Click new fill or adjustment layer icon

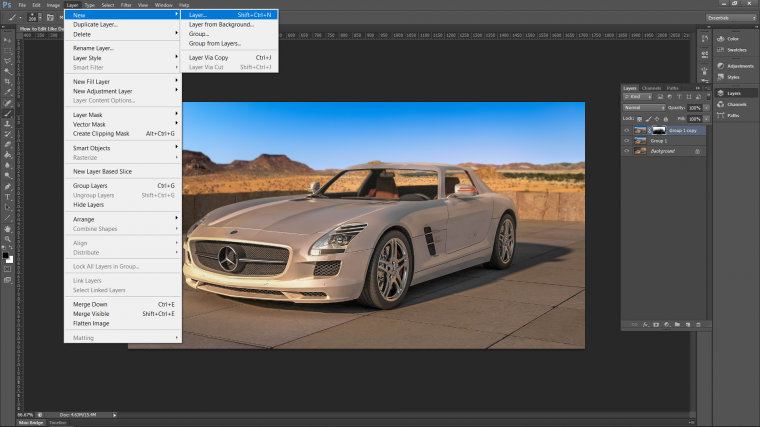click(x=666, y=325)
